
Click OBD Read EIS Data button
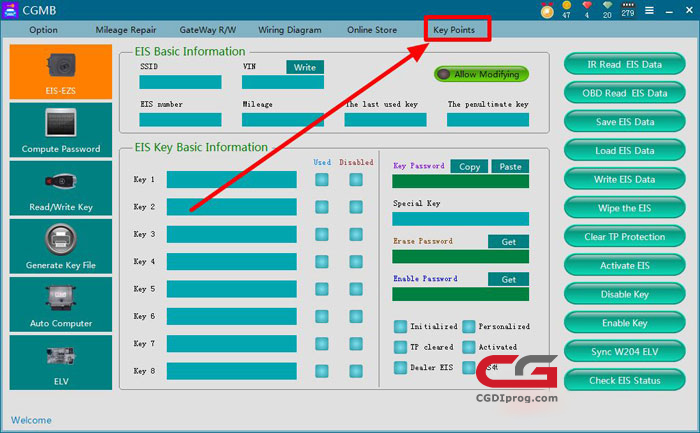pyautogui.click(x=625, y=93)
